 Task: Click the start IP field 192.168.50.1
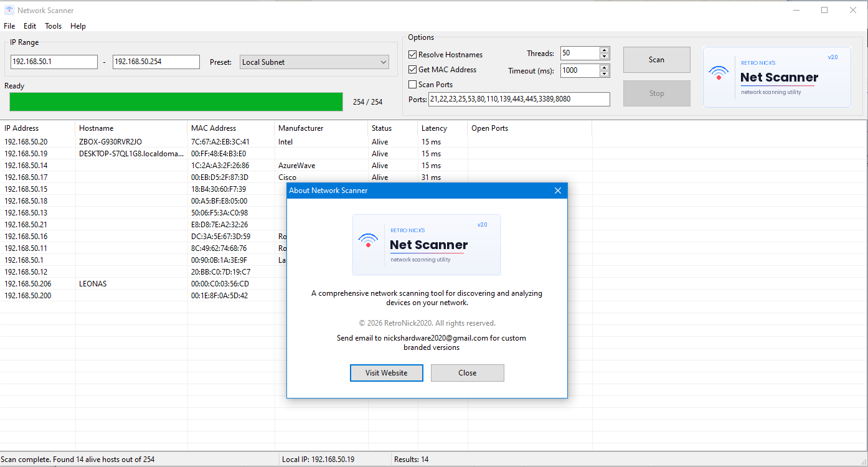(x=54, y=62)
